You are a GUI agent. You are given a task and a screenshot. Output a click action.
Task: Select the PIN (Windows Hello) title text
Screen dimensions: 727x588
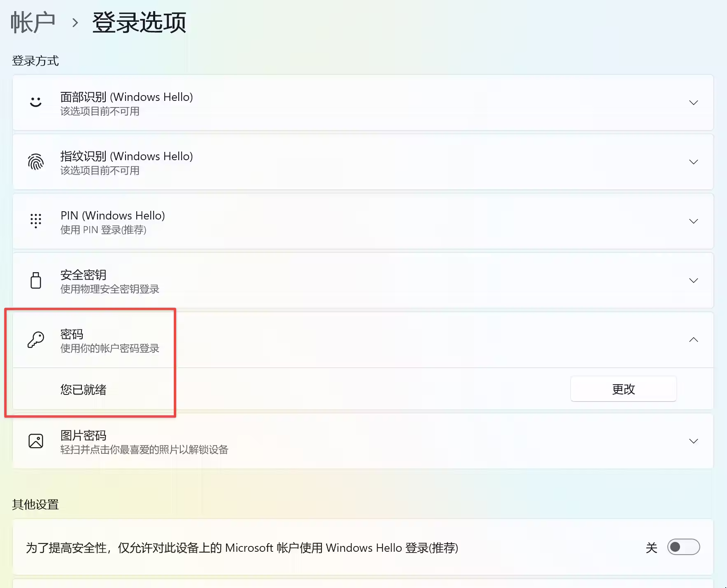tap(112, 215)
